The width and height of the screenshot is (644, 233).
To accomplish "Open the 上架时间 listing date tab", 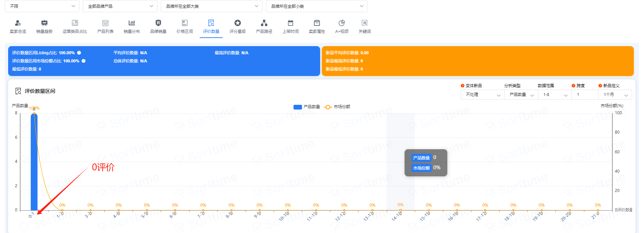I will click(x=291, y=27).
